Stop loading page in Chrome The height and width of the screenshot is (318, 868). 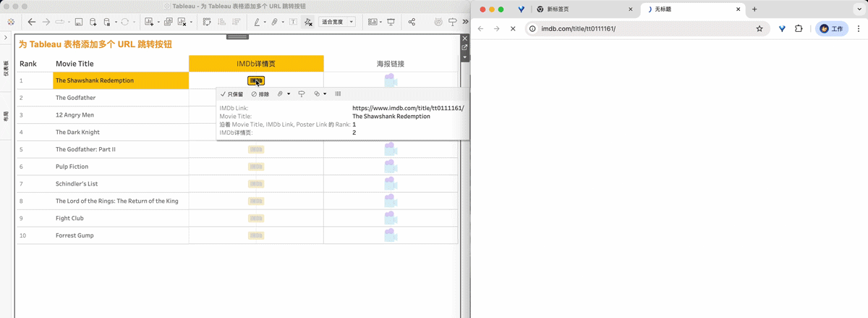(x=512, y=29)
